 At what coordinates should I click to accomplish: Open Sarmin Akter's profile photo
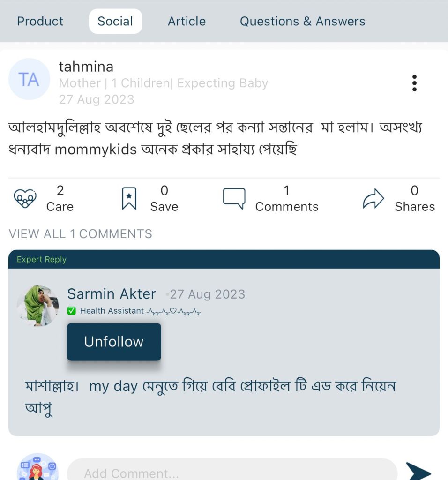click(x=37, y=306)
